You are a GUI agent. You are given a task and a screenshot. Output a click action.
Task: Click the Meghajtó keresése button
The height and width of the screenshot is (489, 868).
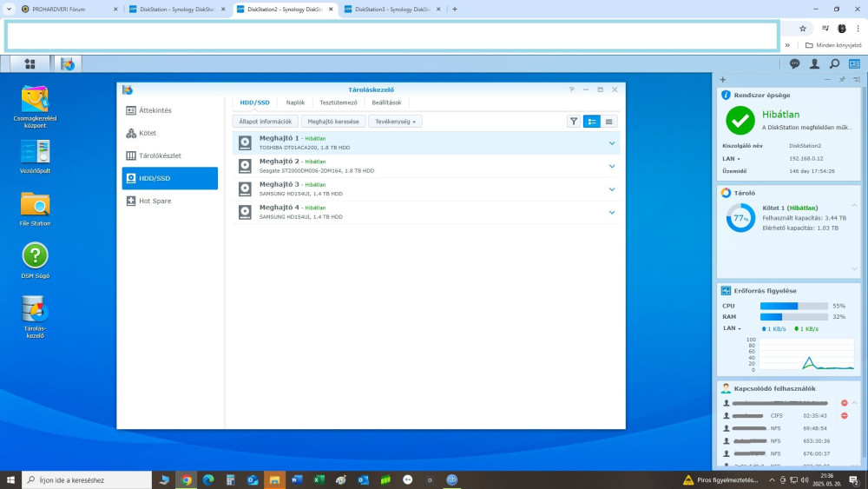click(333, 122)
